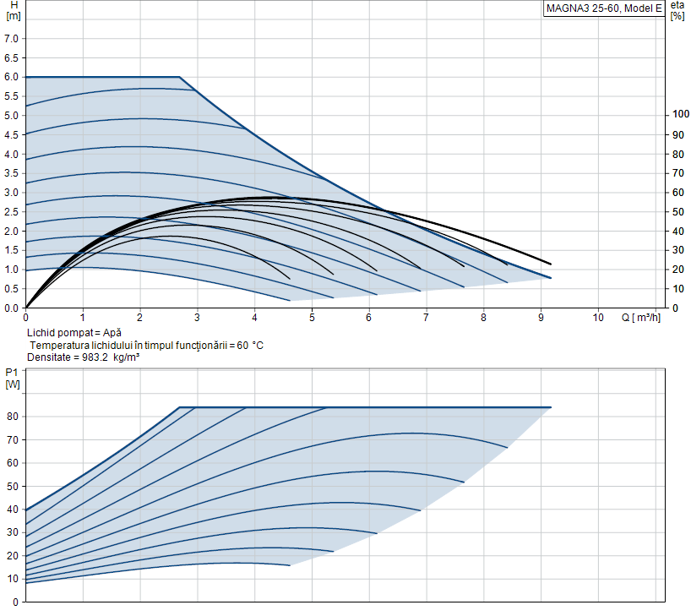The height and width of the screenshot is (616, 691).
Task: Click the 9 tick on the Q flow axis
Action: pos(541,319)
